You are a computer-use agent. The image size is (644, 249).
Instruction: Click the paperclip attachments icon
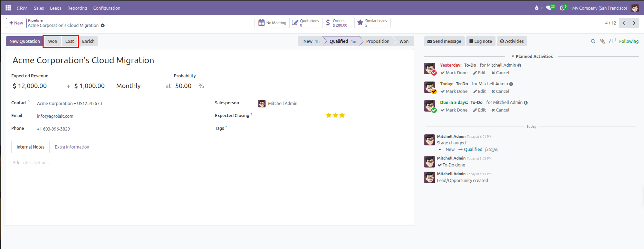pyautogui.click(x=603, y=41)
